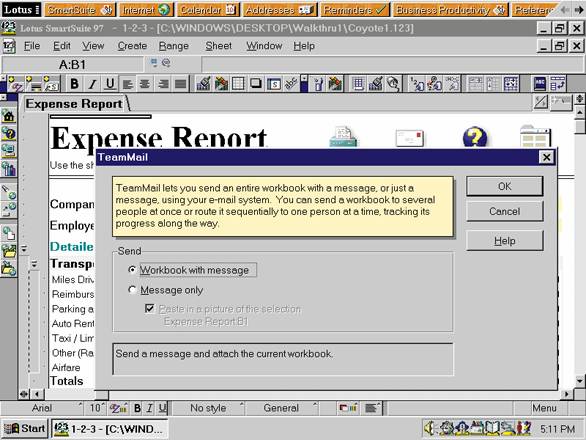
Task: Click the 1-2-3 taskbar button
Action: 110,428
